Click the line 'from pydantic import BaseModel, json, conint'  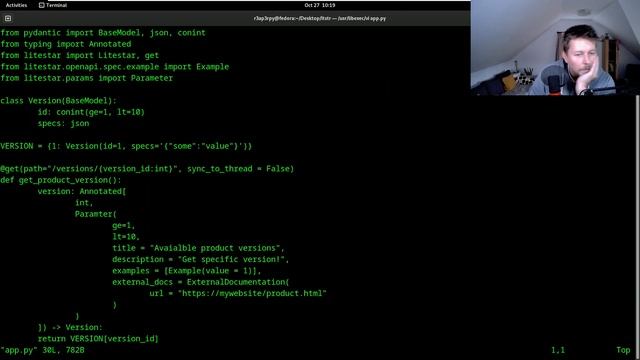tap(103, 33)
